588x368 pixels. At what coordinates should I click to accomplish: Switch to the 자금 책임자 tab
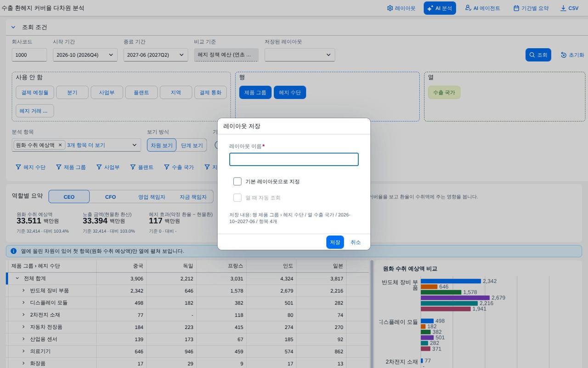(x=193, y=197)
